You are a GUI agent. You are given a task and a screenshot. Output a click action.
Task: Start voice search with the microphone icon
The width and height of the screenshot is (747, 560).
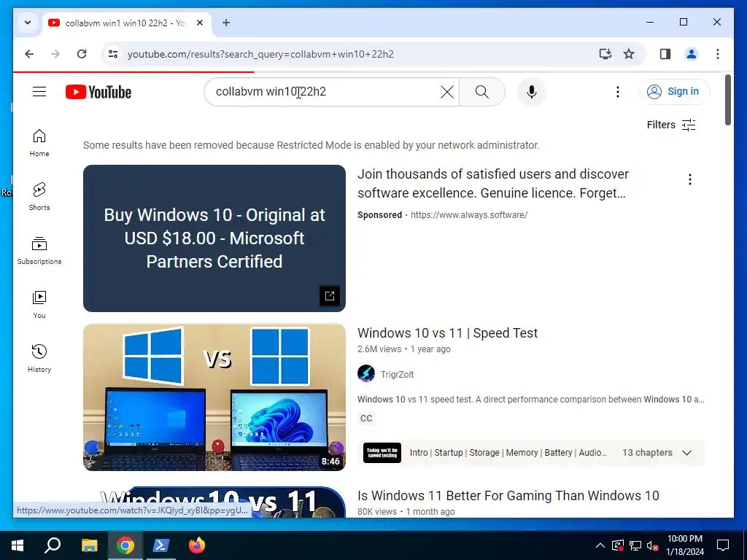tap(532, 91)
